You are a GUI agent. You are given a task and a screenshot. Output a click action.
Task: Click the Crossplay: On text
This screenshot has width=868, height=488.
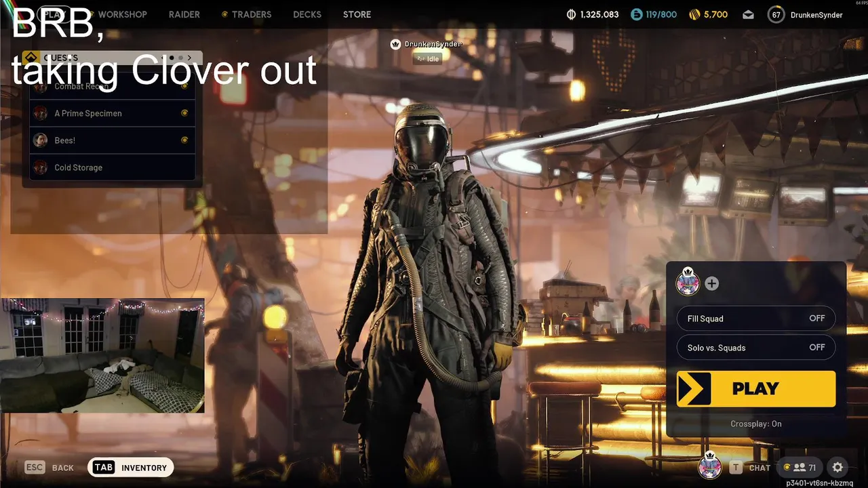click(756, 424)
